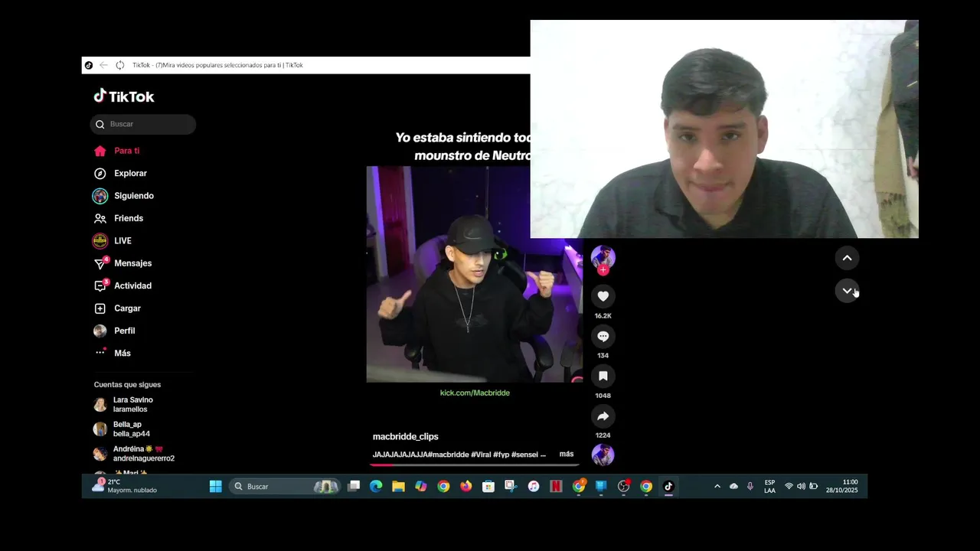Open the Explorar page

[x=120, y=174]
